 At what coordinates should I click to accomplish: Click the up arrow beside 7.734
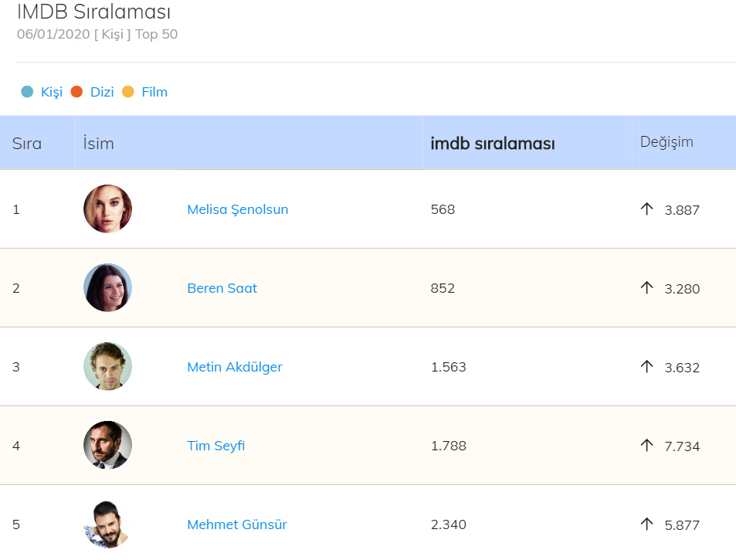(x=647, y=445)
